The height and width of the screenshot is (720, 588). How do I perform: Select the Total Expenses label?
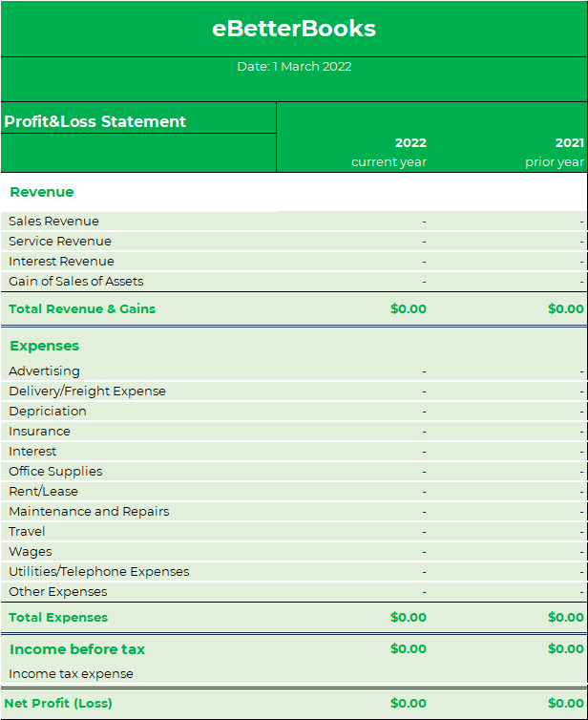tap(58, 618)
